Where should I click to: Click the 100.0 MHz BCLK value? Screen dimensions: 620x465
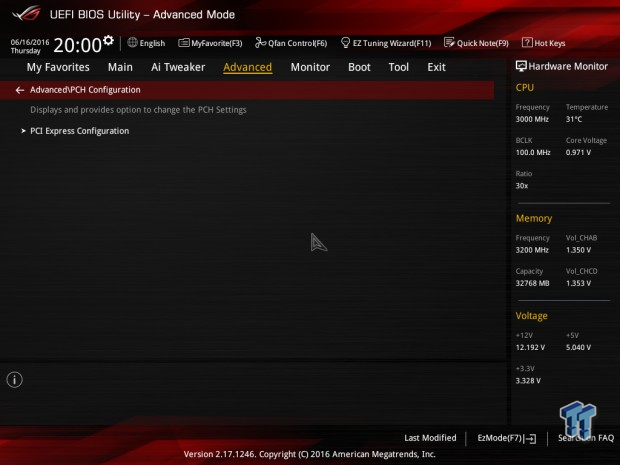(x=533, y=152)
